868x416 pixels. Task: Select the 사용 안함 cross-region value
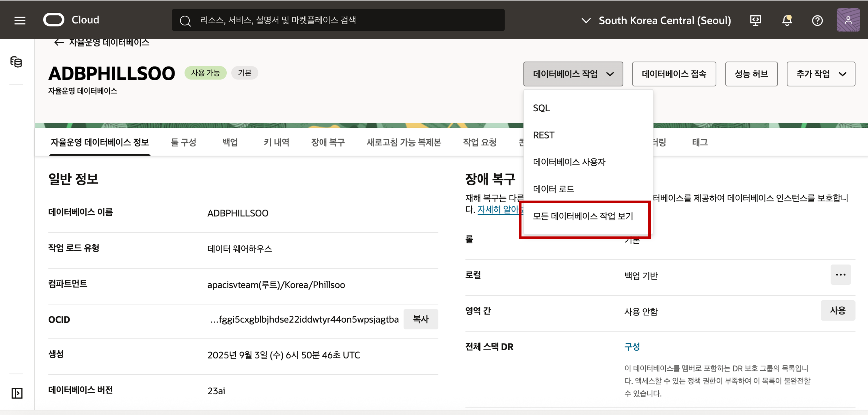coord(640,311)
